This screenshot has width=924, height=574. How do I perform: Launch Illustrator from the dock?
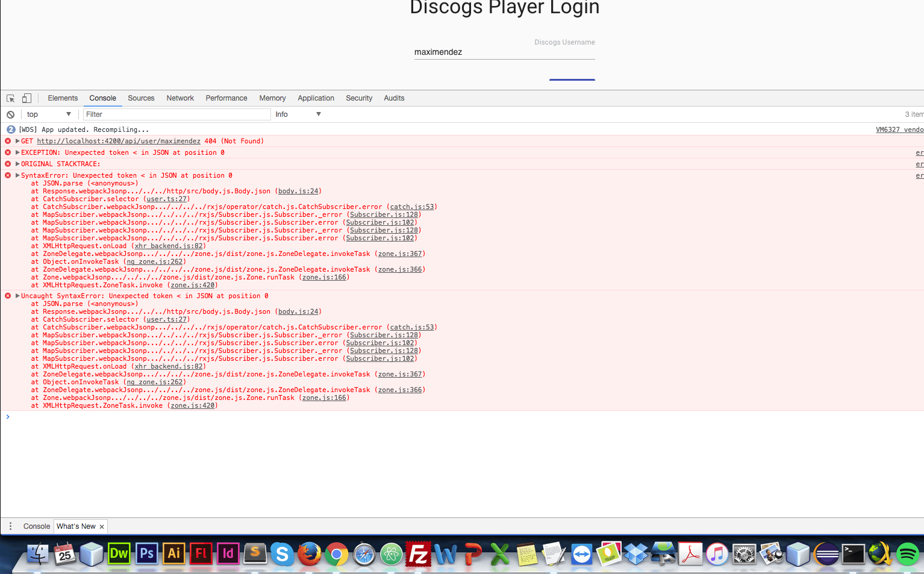(x=173, y=554)
